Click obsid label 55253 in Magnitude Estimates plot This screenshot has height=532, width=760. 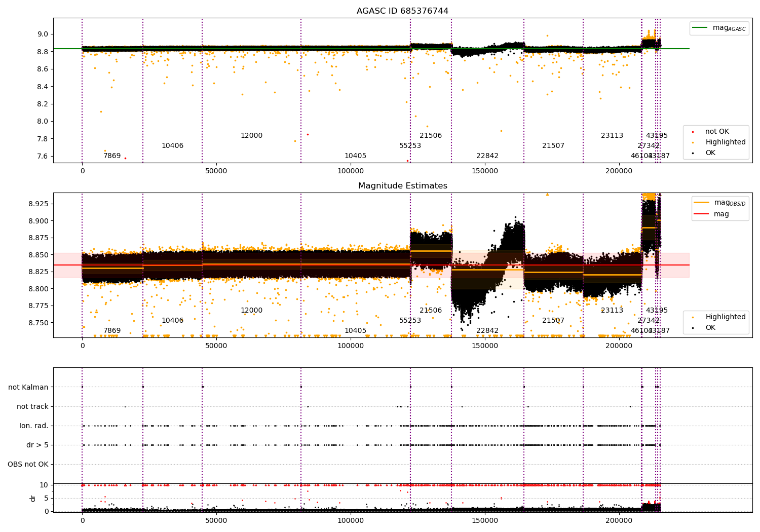pos(410,321)
